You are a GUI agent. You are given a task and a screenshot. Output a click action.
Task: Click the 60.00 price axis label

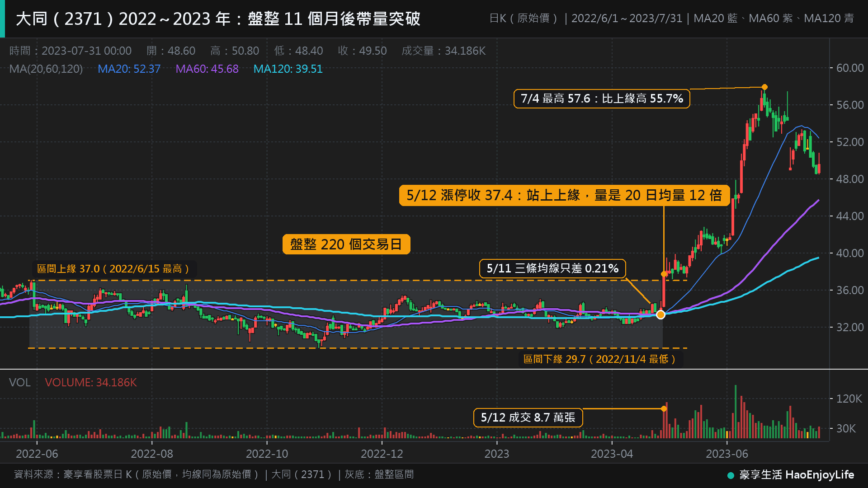(850, 68)
